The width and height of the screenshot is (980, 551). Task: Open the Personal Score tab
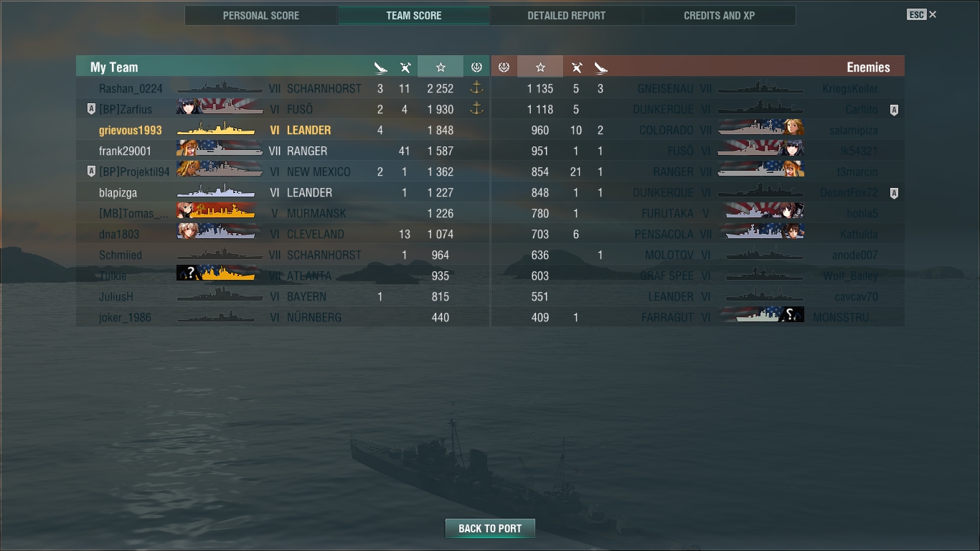(261, 15)
